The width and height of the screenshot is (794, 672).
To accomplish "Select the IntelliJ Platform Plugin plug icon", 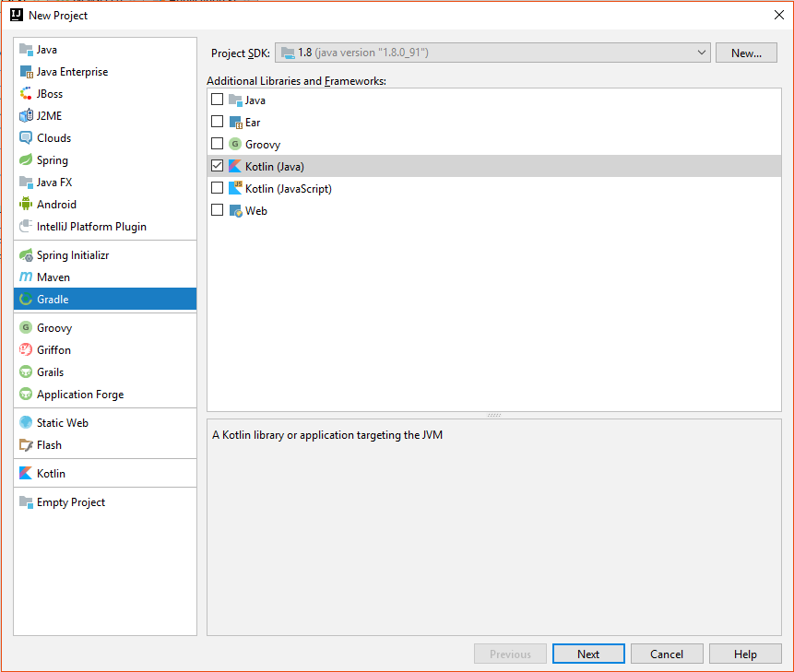I will point(26,226).
